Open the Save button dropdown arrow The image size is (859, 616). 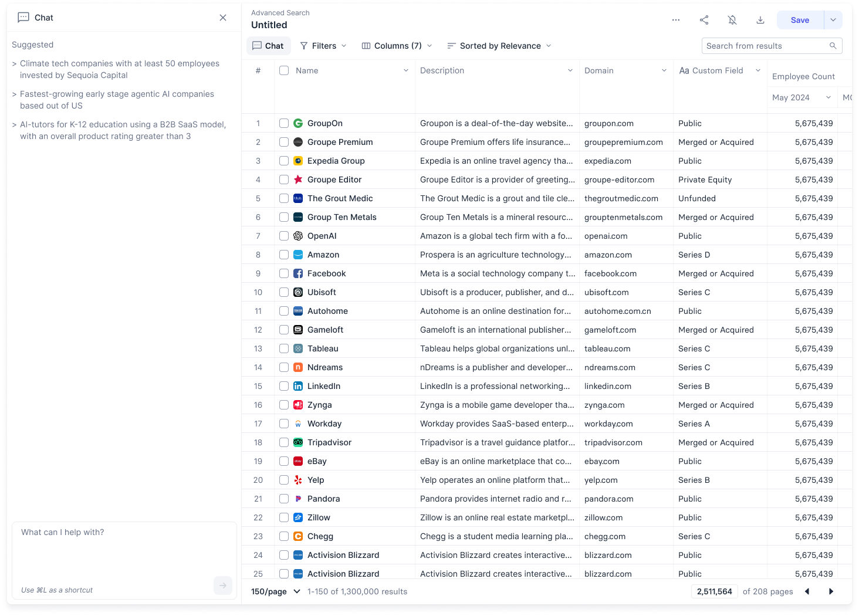click(833, 20)
